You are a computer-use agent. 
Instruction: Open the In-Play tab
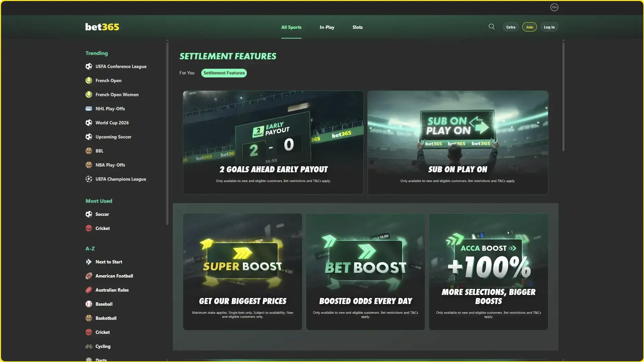coord(327,27)
